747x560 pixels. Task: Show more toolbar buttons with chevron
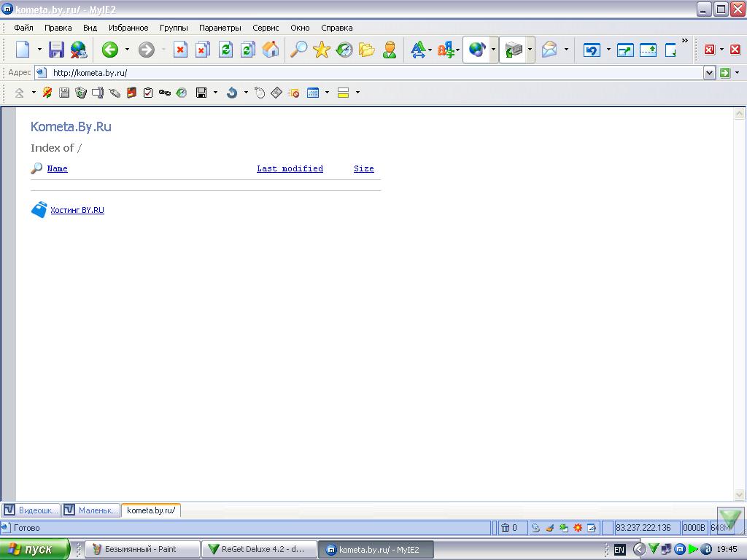pyautogui.click(x=684, y=41)
